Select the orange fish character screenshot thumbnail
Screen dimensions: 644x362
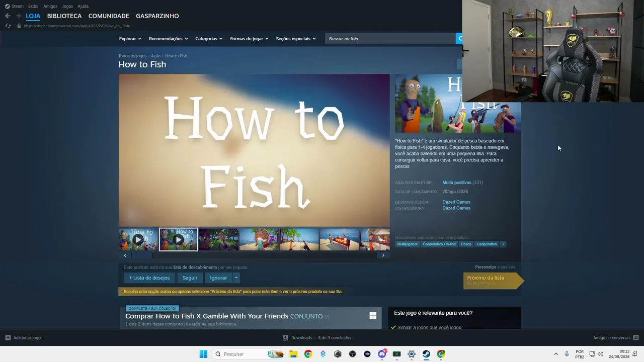[x=259, y=239]
